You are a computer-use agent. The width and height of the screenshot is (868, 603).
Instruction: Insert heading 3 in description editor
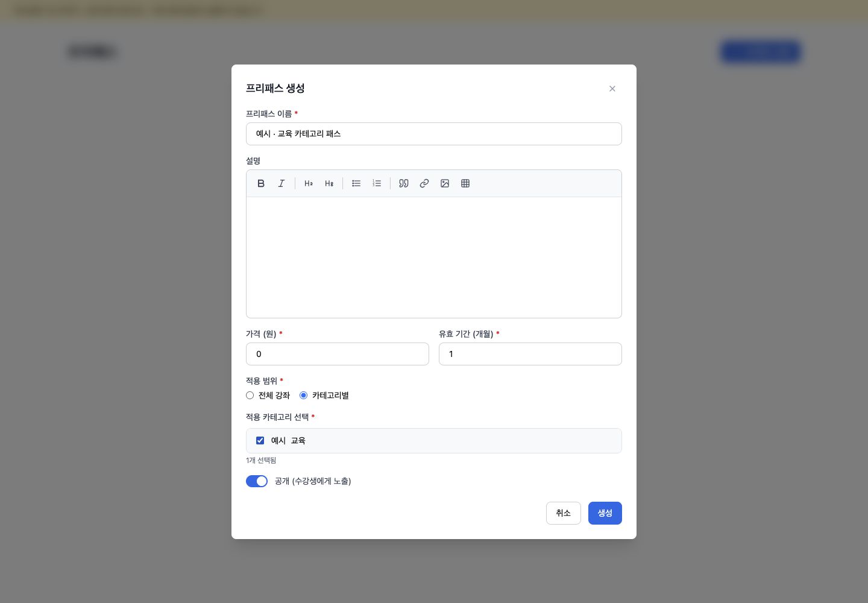click(329, 183)
